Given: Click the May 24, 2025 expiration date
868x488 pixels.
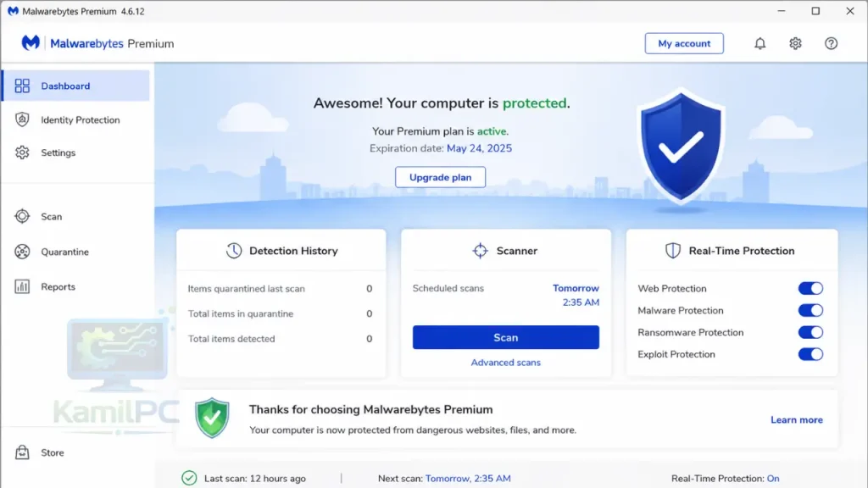Looking at the screenshot, I should tap(480, 148).
